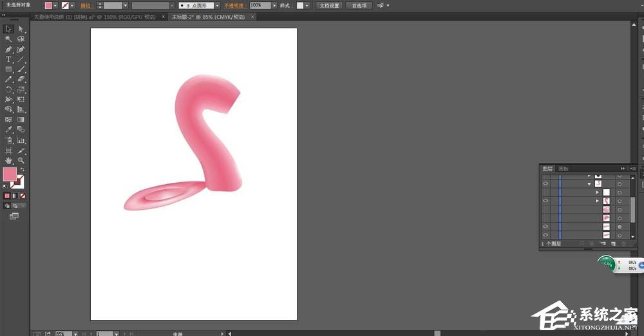
Task: Hide the bottom layer using its eye icon
Action: coord(545,235)
